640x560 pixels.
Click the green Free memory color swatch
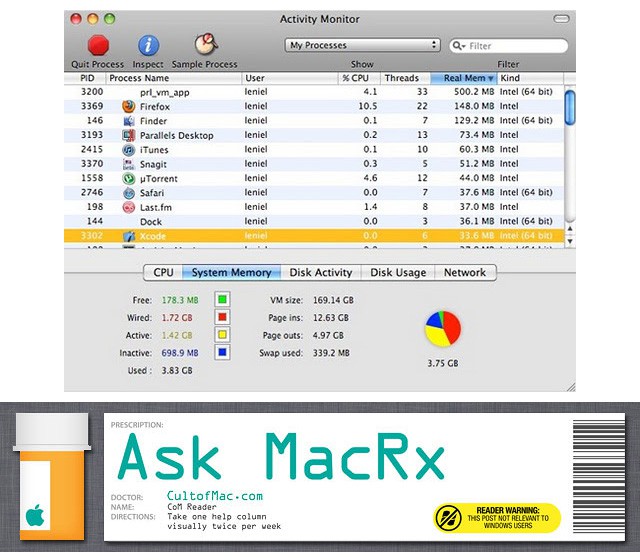222,299
